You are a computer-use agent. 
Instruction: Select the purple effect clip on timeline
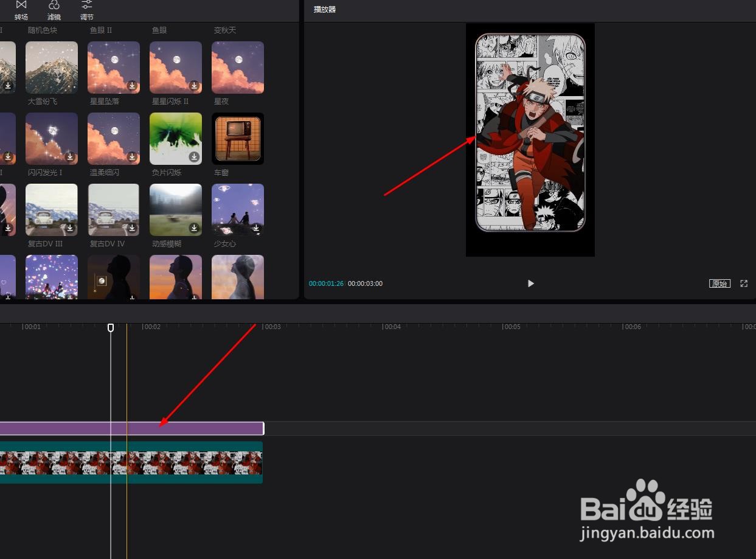(x=131, y=428)
